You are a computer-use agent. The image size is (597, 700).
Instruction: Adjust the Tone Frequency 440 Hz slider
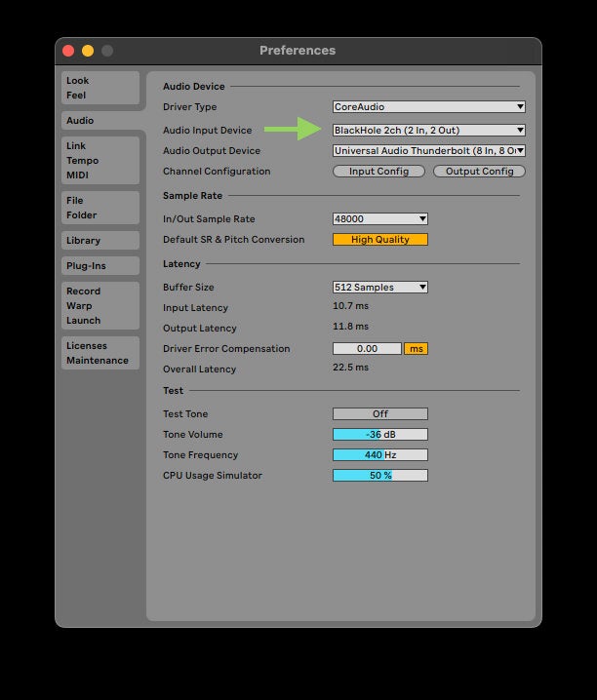click(x=380, y=455)
